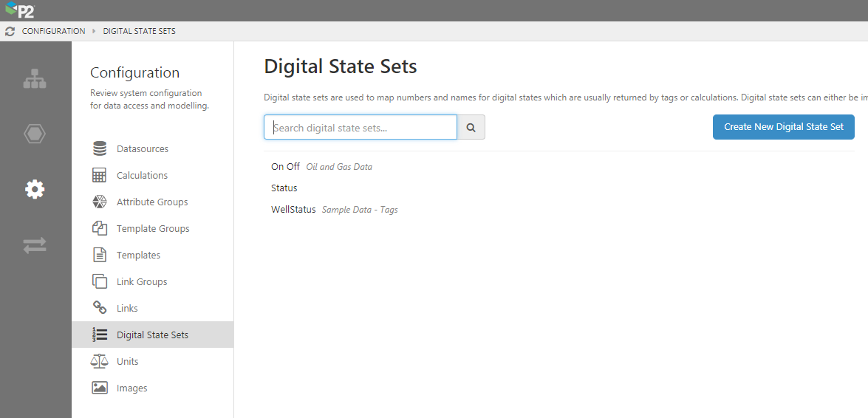Image resolution: width=868 pixels, height=418 pixels.
Task: Focus the Search digital state sets field
Action: pyautogui.click(x=360, y=127)
